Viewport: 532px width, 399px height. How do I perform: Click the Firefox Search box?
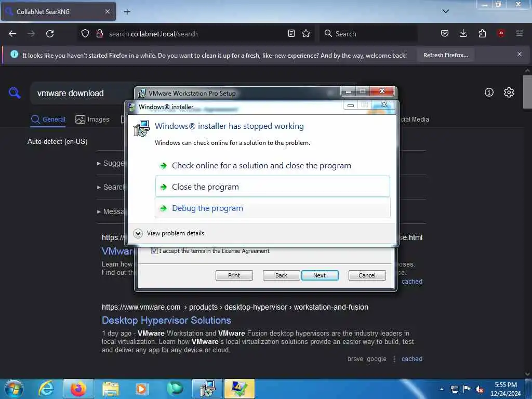(x=368, y=34)
